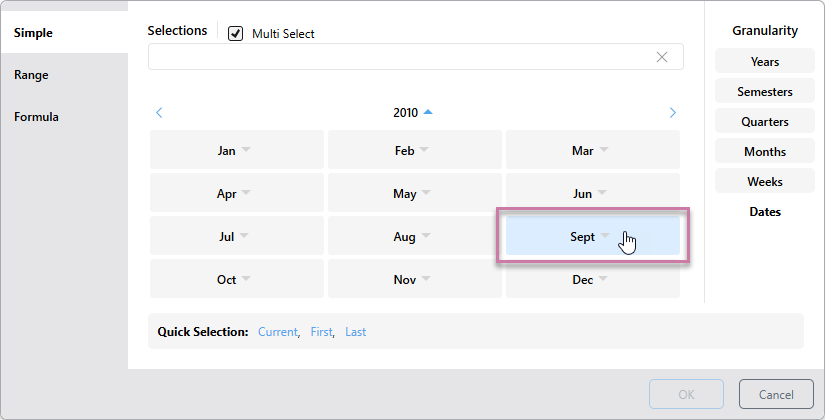Choose the First quick selection link
The image size is (825, 420).
[321, 331]
